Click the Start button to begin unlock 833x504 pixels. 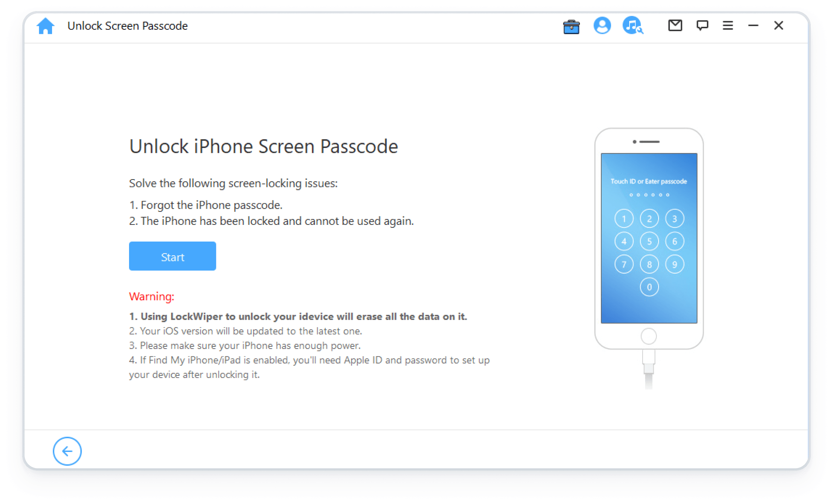173,257
